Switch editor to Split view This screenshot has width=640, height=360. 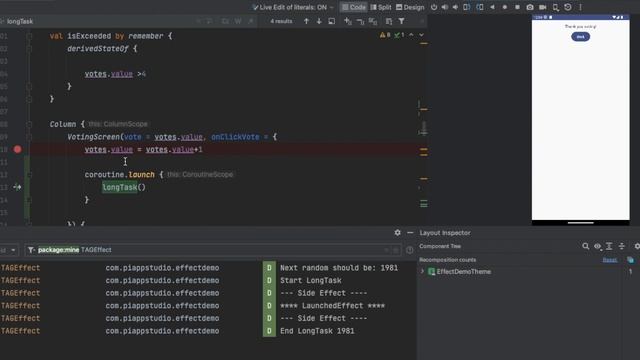(x=380, y=7)
